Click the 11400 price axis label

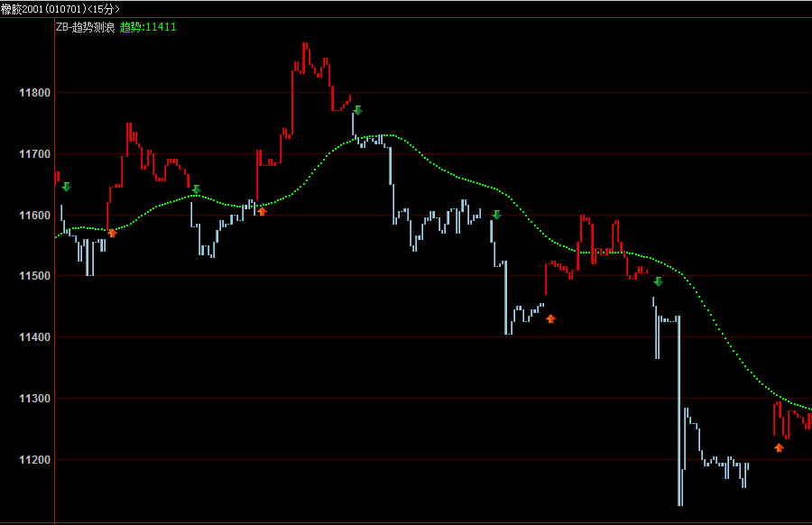(x=34, y=337)
